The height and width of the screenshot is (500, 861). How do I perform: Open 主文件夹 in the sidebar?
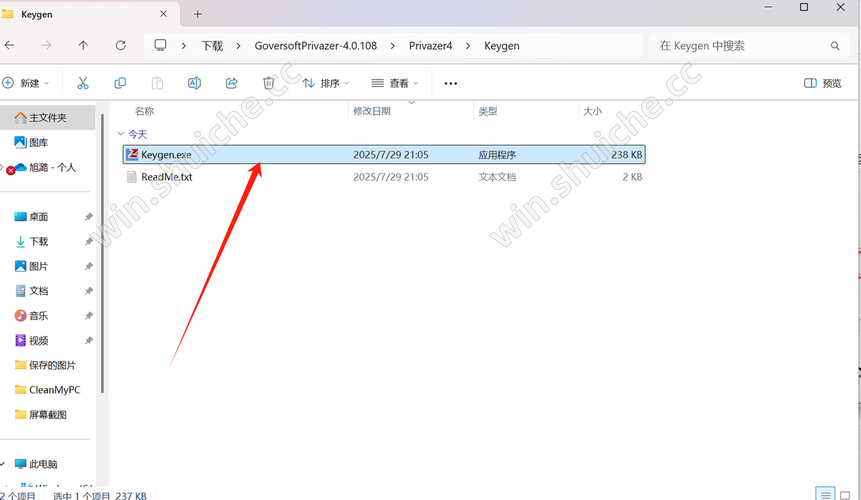click(x=48, y=117)
